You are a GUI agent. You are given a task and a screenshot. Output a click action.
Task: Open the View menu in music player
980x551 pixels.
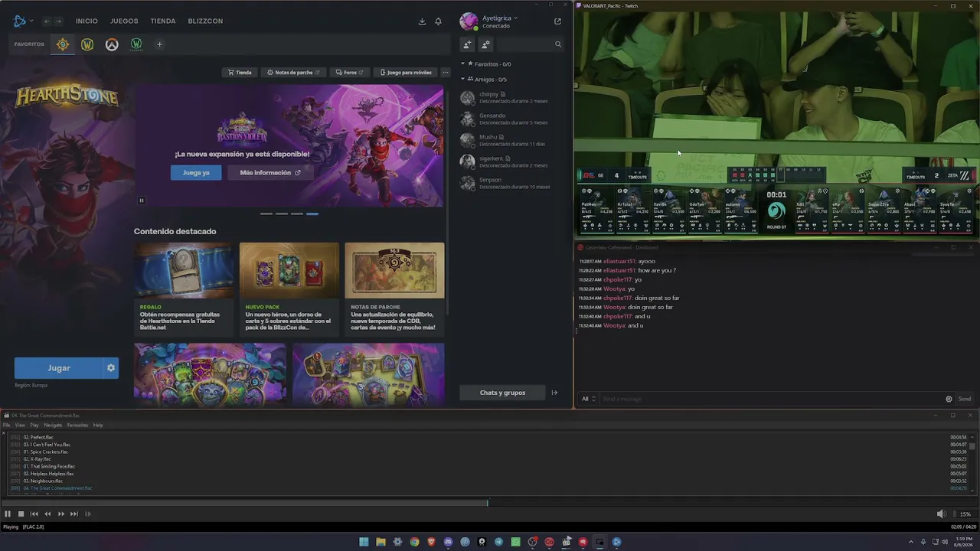(x=20, y=425)
